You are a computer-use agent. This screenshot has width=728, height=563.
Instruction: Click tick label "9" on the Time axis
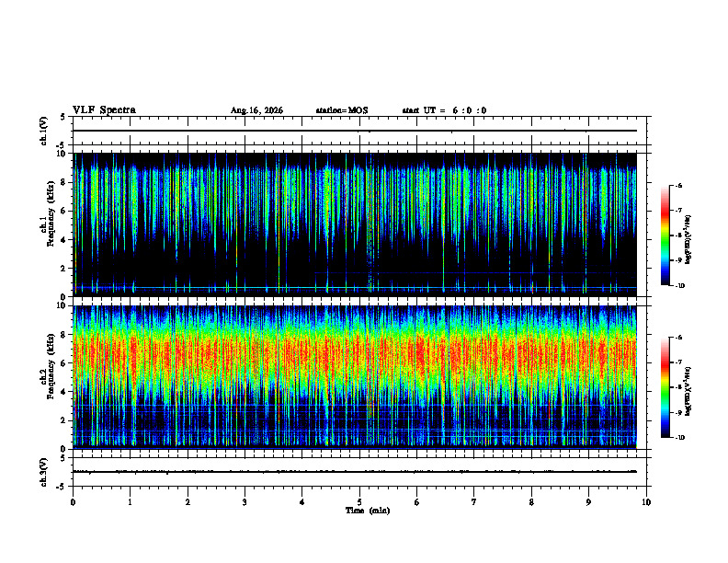pyautogui.click(x=588, y=502)
